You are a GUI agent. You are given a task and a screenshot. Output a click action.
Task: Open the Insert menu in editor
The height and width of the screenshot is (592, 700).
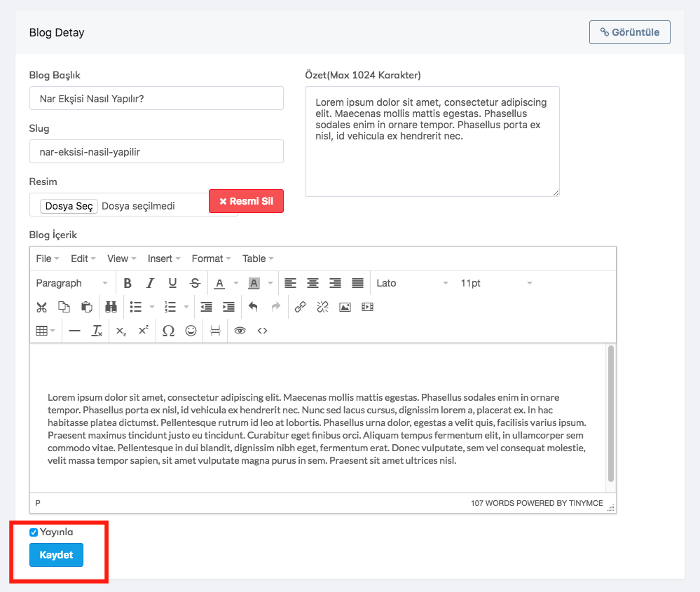[164, 259]
